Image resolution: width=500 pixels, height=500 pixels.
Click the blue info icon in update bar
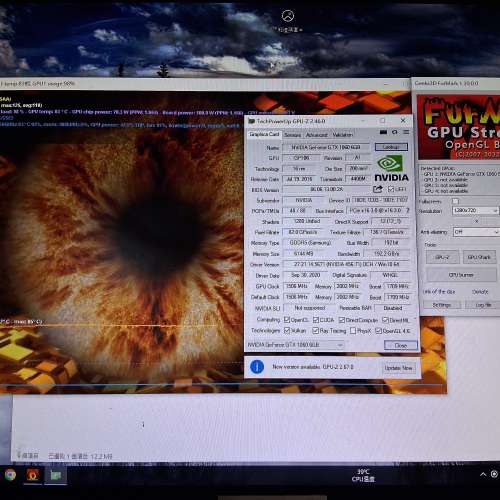[257, 367]
